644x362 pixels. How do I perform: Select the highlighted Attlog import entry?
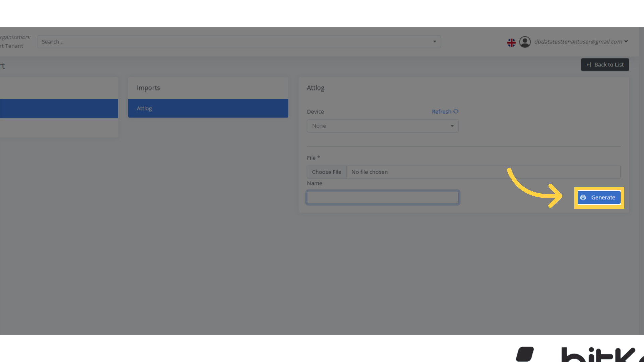208,108
